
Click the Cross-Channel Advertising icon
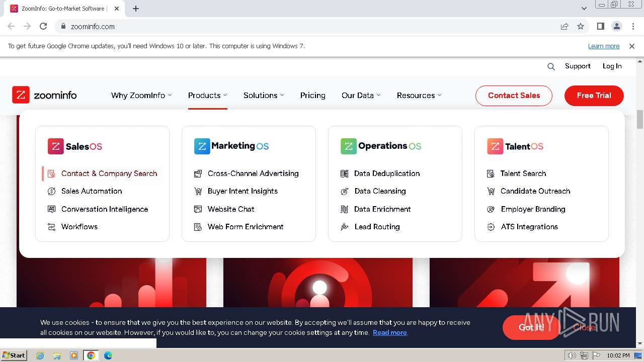coord(198,173)
